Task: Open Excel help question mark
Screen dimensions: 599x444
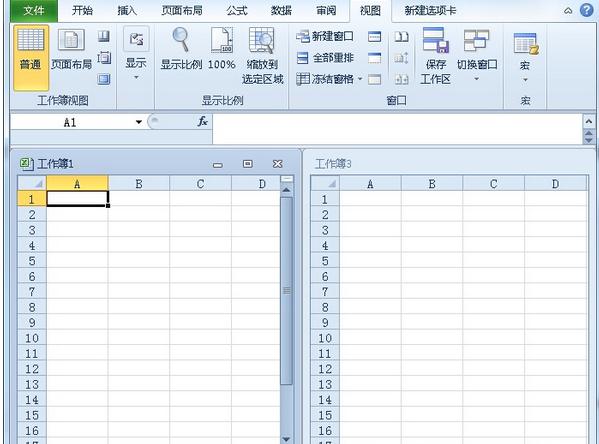Action: 586,10
